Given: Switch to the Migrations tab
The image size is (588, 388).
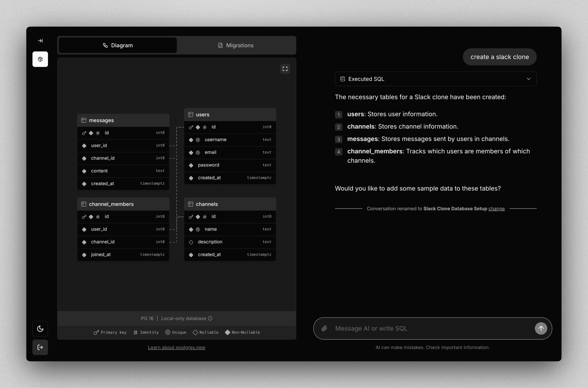Looking at the screenshot, I should (x=236, y=45).
